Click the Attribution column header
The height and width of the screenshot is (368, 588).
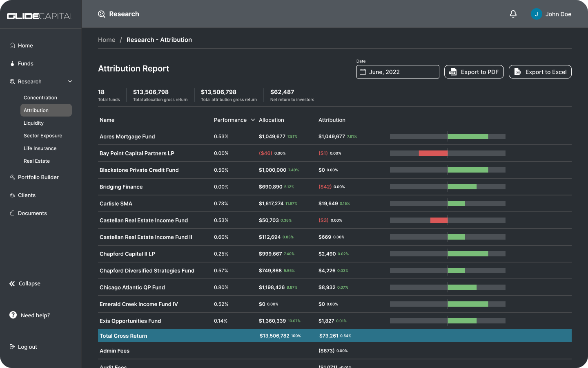pos(332,120)
